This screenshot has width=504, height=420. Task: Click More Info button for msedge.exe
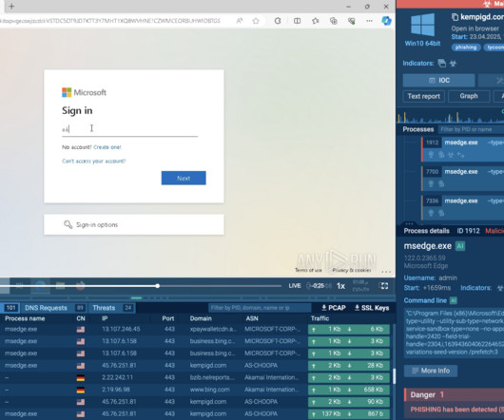431,371
